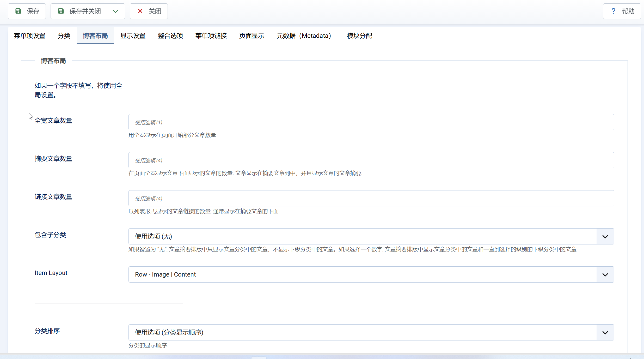Click the red X icon on 关闭 button
The image size is (644, 359).
(x=140, y=11)
